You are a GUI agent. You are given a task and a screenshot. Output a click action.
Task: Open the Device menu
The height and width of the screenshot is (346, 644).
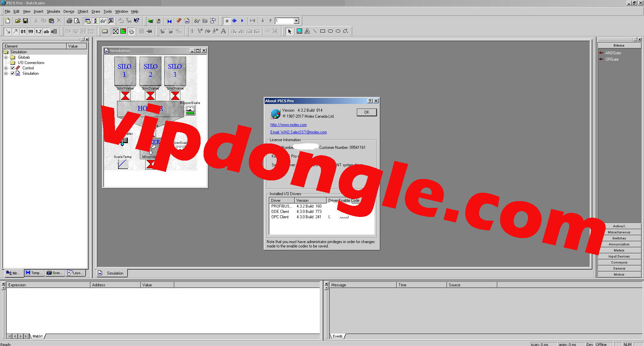point(69,11)
